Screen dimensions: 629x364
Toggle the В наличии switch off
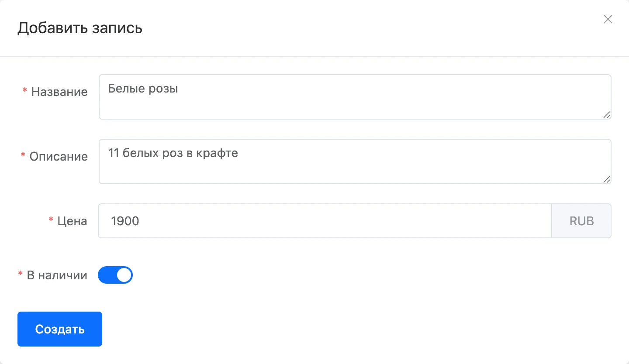pos(115,275)
